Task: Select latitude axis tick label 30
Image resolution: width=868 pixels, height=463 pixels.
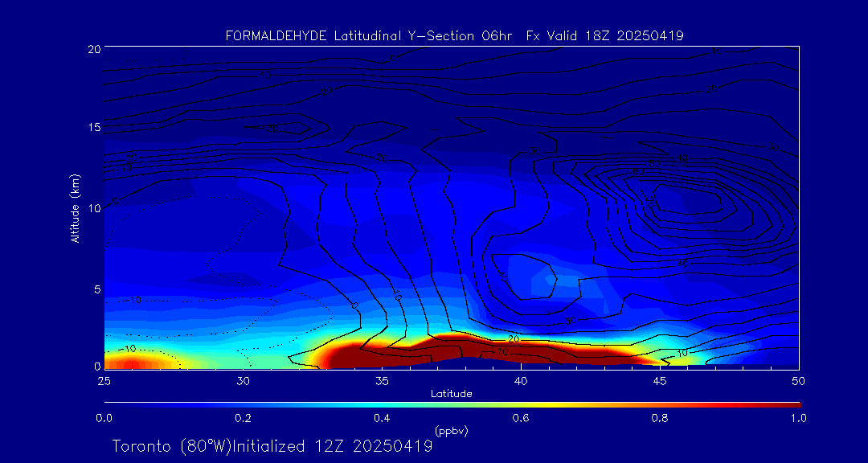Action: (243, 381)
